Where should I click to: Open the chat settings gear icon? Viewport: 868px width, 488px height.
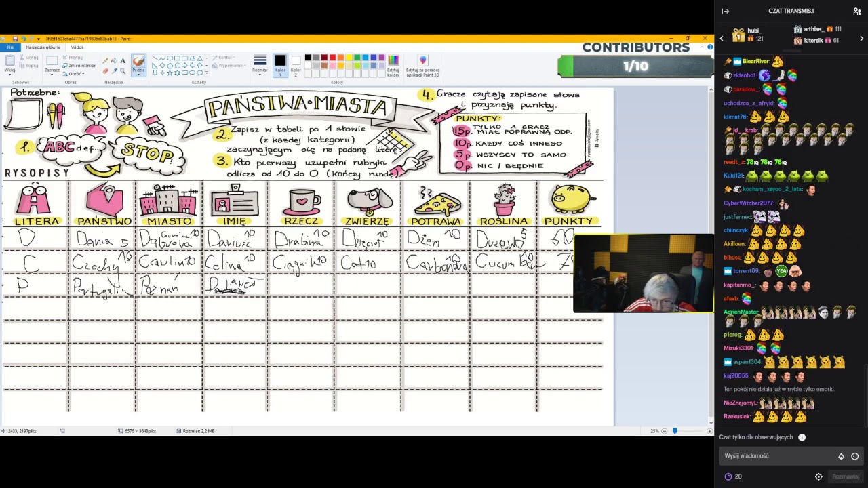point(818,476)
